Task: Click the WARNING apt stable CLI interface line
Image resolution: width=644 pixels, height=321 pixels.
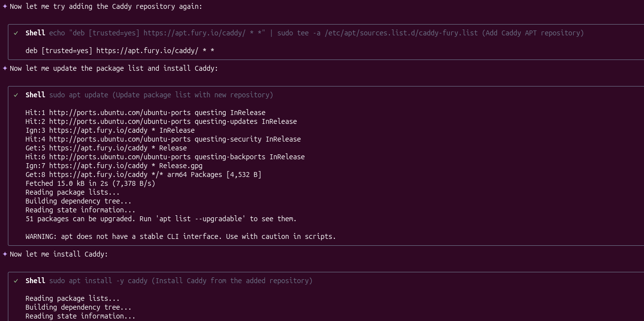Action: click(180, 236)
